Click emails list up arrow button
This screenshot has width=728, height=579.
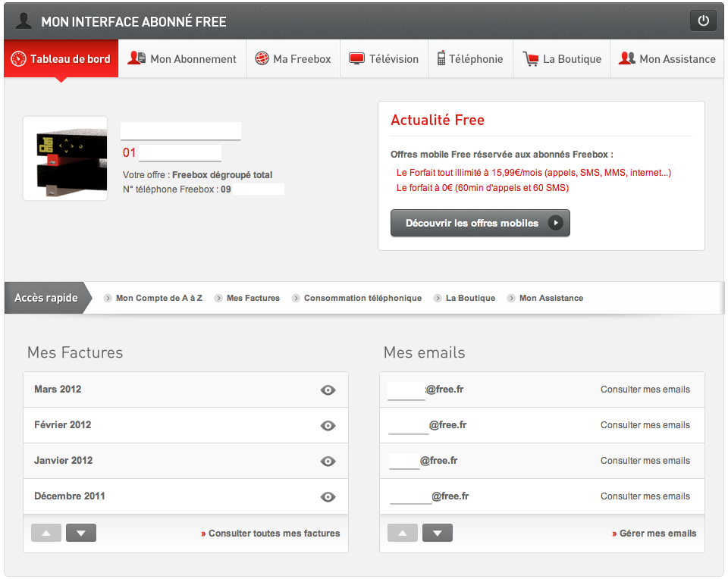point(403,533)
